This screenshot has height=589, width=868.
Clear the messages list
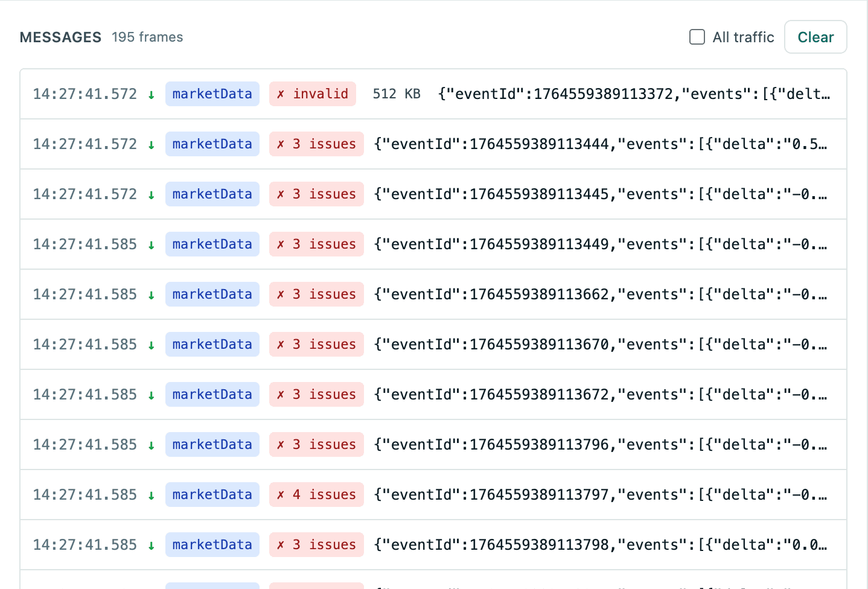coord(815,37)
